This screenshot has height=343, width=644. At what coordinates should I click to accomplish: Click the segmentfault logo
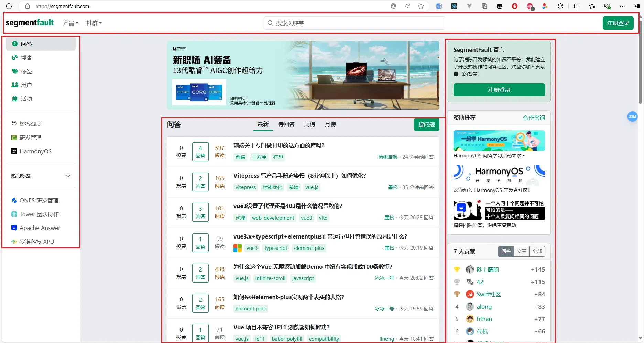(x=30, y=23)
